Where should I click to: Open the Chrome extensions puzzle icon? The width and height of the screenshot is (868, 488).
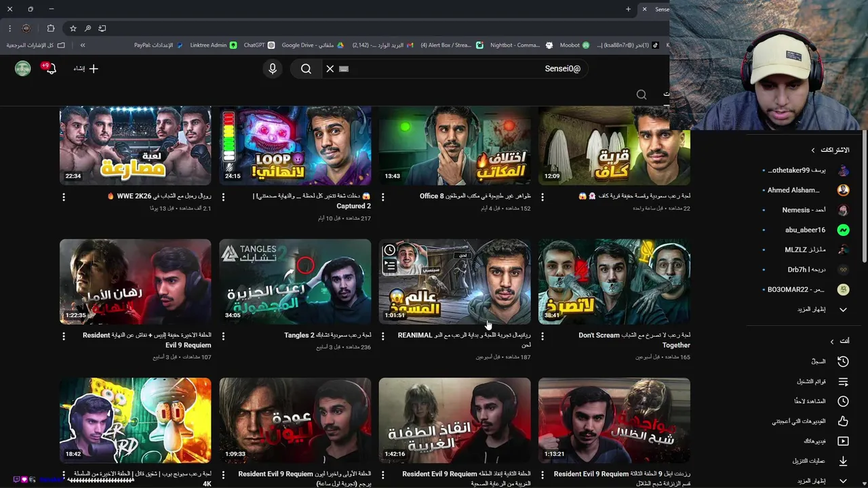[51, 28]
